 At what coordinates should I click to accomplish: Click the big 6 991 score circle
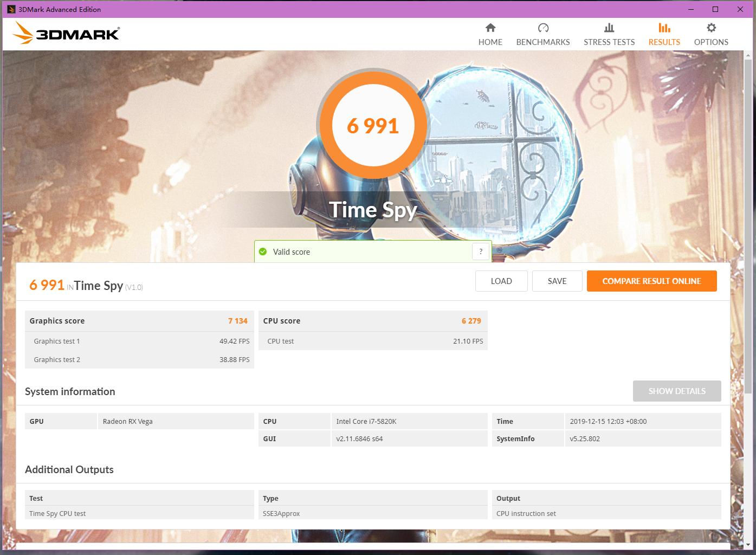click(x=373, y=126)
